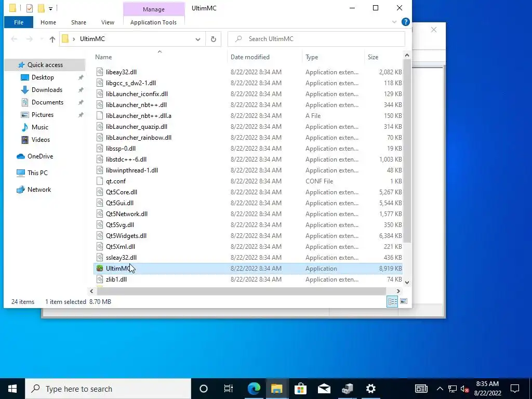
Task: Open This PC in navigation pane
Action: pos(37,172)
